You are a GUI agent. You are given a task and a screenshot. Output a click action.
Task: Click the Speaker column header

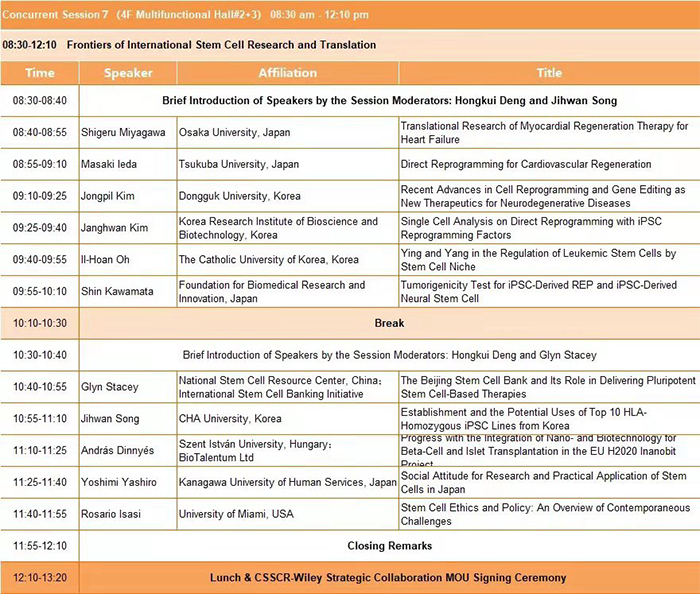pyautogui.click(x=128, y=73)
